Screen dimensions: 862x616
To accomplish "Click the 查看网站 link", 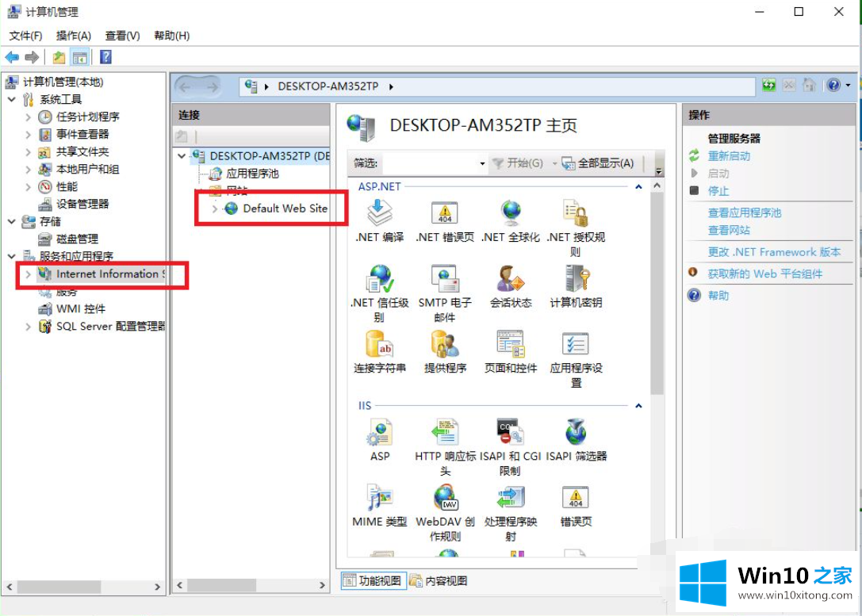I will click(729, 230).
